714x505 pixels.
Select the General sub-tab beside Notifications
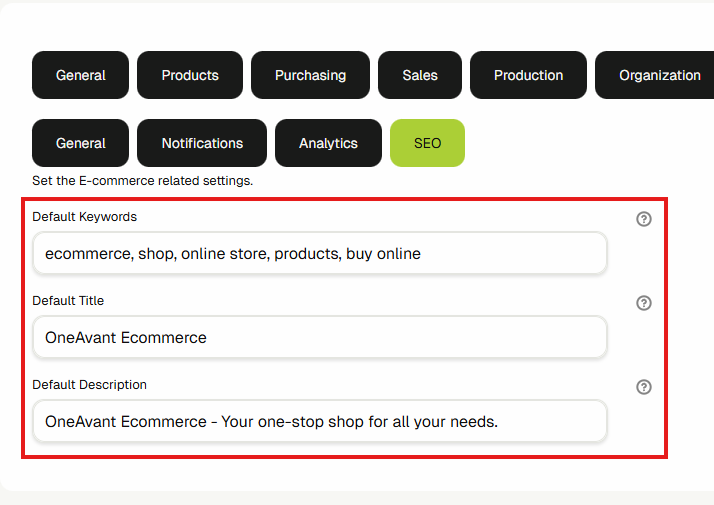pyautogui.click(x=81, y=143)
